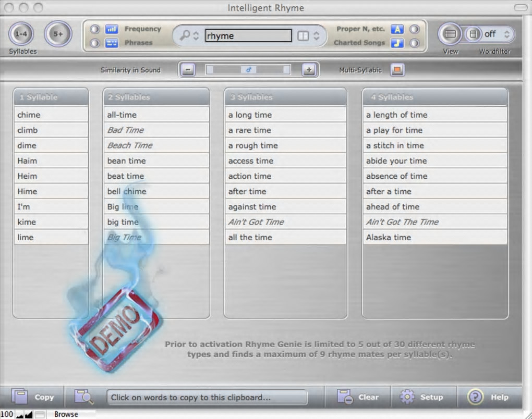Select the phrase 'ahead of time'
The height and width of the screenshot is (419, 532).
(x=436, y=206)
